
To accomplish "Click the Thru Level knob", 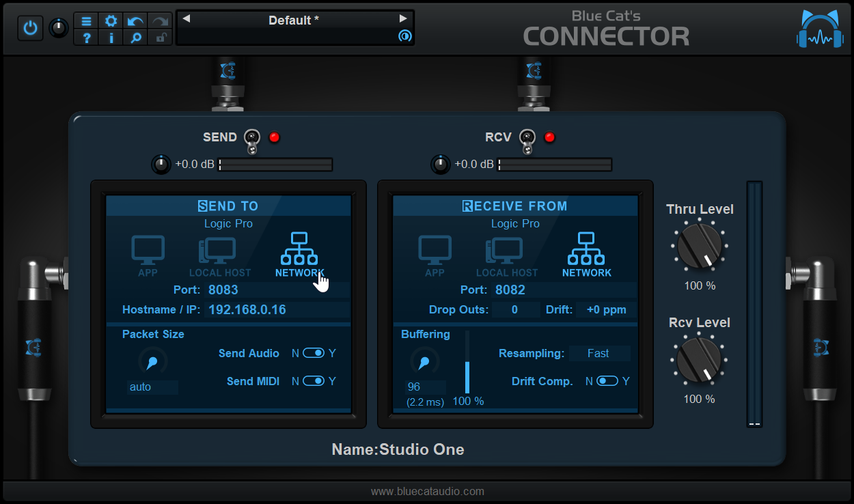I will [700, 247].
